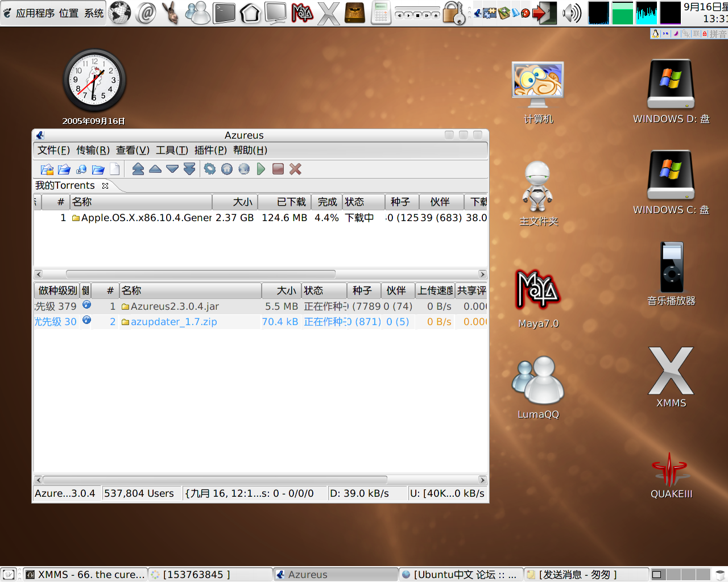The width and height of the screenshot is (728, 582).
Task: Open the 文件(F) menu in Azureus
Action: pyautogui.click(x=53, y=150)
